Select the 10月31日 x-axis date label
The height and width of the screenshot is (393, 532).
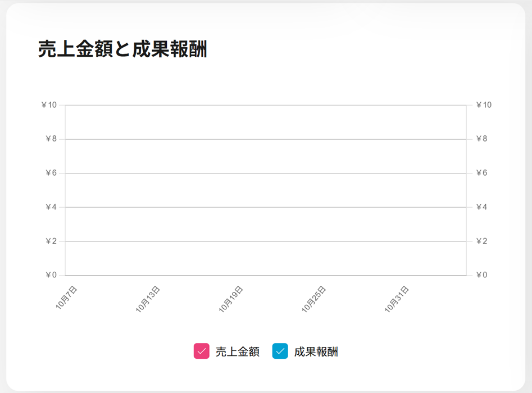click(397, 299)
